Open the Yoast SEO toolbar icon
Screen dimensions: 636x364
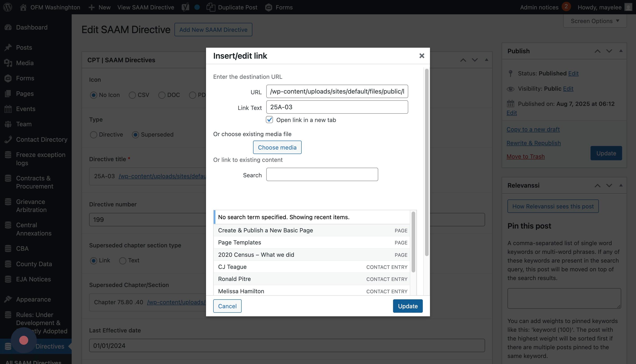[x=185, y=7]
